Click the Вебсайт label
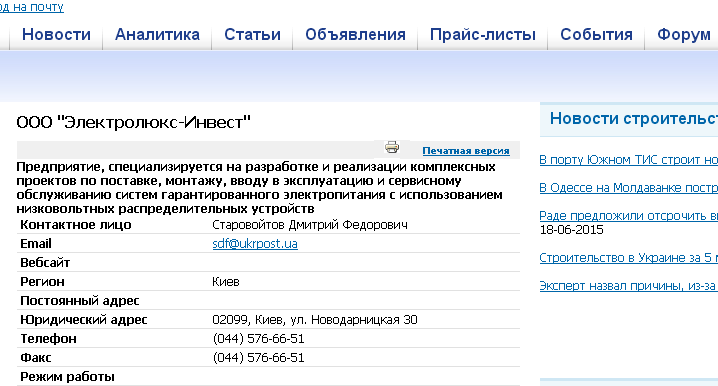 [45, 263]
